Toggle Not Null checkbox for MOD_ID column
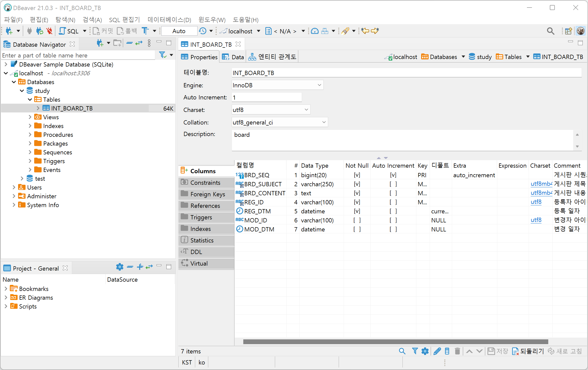This screenshot has width=588, height=370. pyautogui.click(x=357, y=220)
